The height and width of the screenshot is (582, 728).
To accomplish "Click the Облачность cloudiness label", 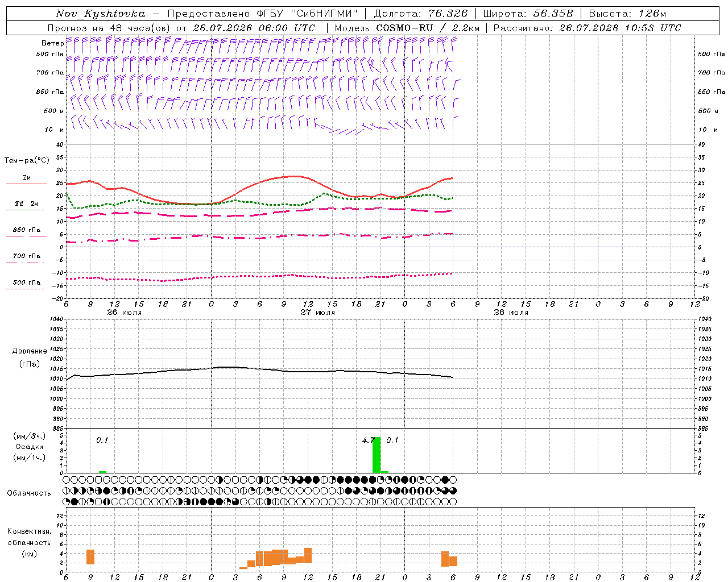I will (x=29, y=493).
